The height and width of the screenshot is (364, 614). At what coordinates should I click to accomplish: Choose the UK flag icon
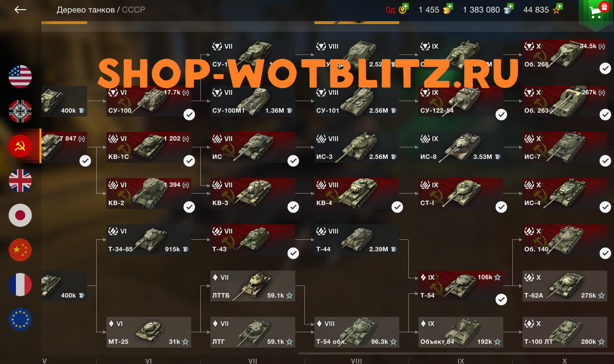coord(20,181)
